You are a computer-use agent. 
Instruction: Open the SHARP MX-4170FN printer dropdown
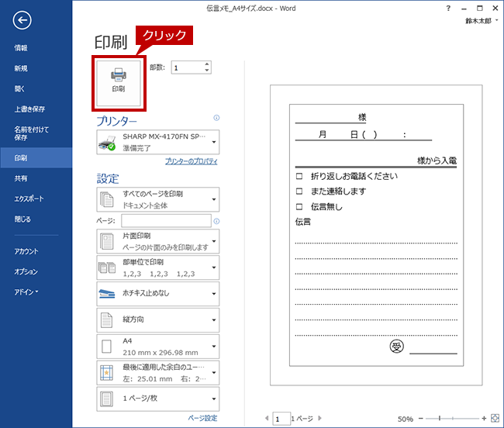(x=158, y=142)
